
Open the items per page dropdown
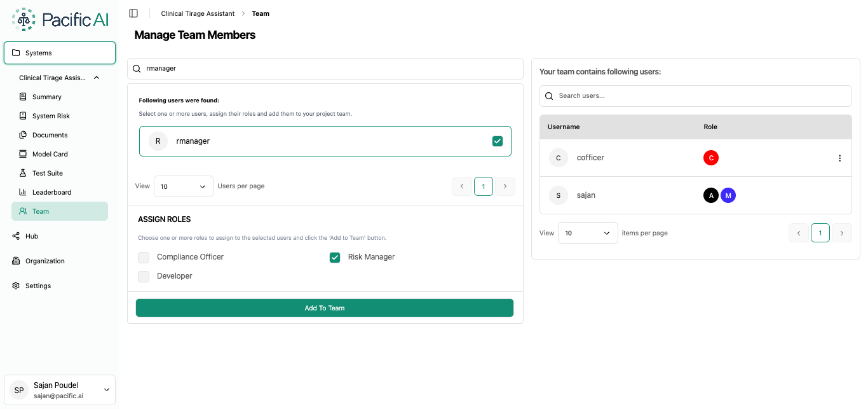587,233
